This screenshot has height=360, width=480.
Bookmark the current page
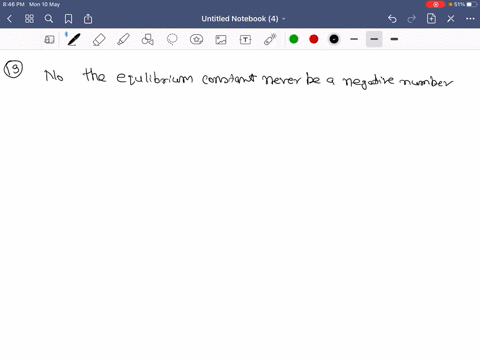(68, 19)
